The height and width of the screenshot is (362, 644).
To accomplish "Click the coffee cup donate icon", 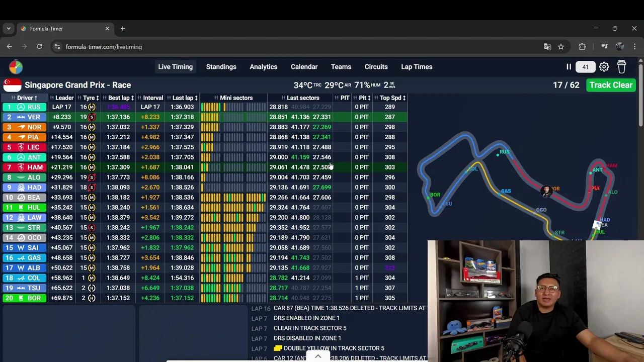I will (x=621, y=67).
